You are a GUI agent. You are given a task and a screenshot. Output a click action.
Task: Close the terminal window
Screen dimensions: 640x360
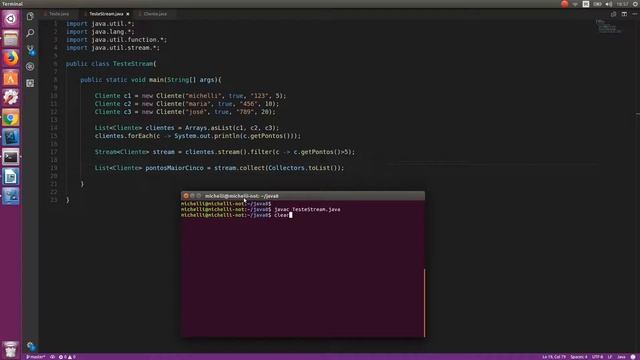point(186,196)
